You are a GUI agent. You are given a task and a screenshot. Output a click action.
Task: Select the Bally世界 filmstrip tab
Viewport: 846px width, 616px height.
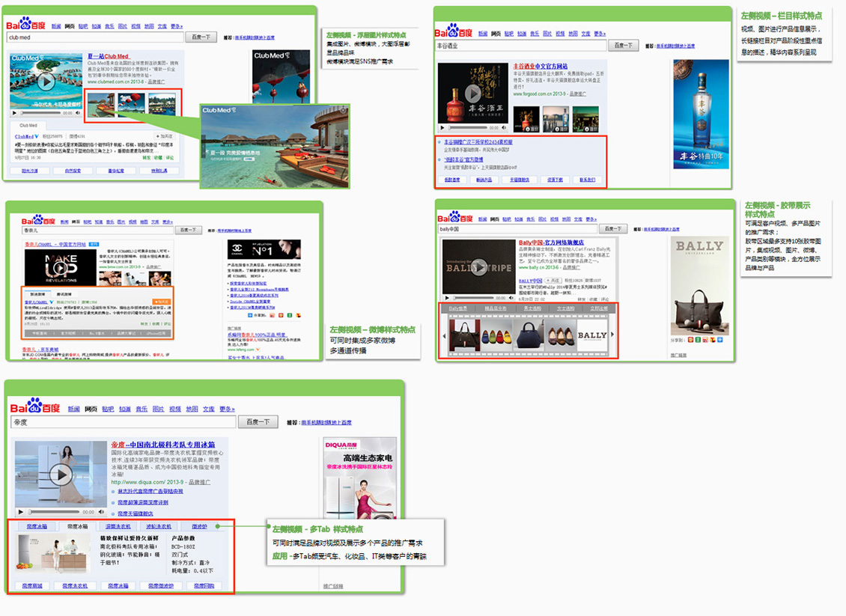458,308
